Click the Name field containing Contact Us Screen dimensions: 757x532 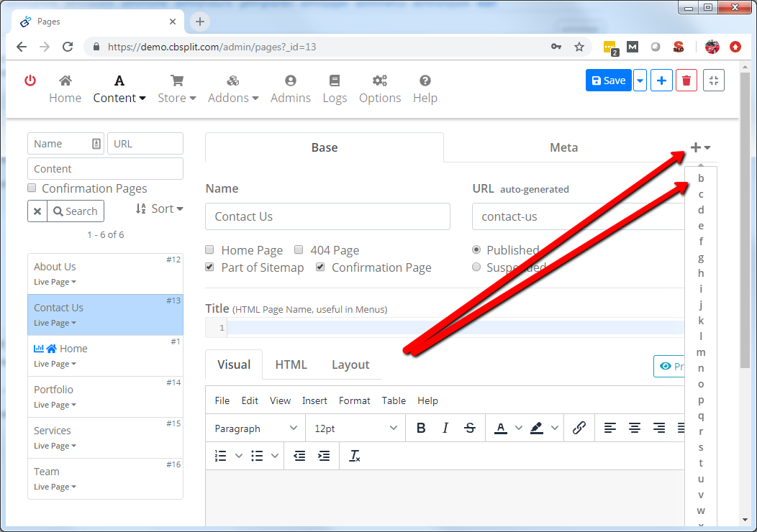[327, 216]
